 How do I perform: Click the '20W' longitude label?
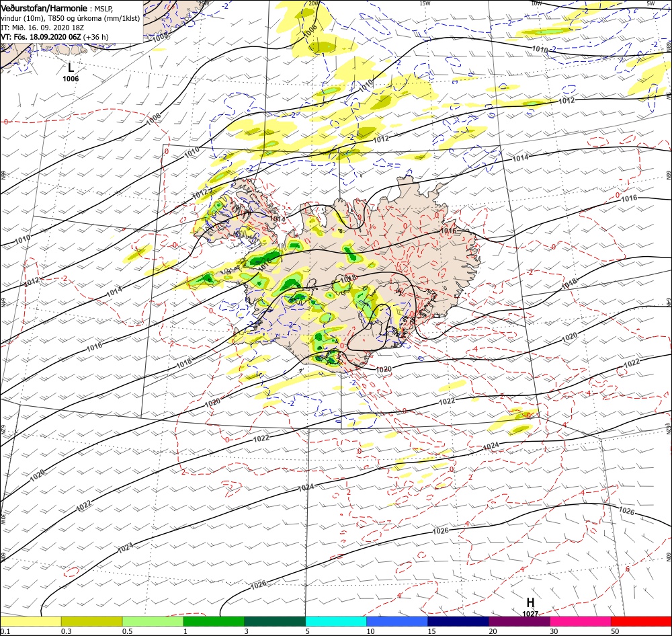[313, 3]
